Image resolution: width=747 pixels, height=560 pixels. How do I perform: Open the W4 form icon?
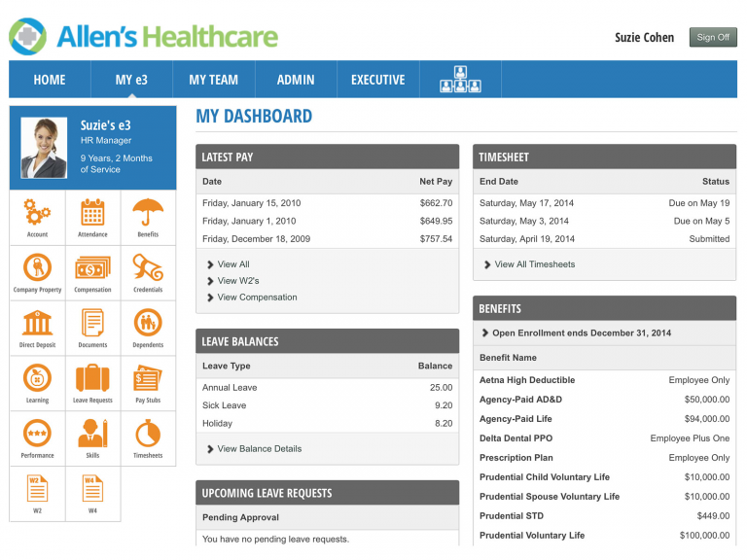click(x=92, y=488)
